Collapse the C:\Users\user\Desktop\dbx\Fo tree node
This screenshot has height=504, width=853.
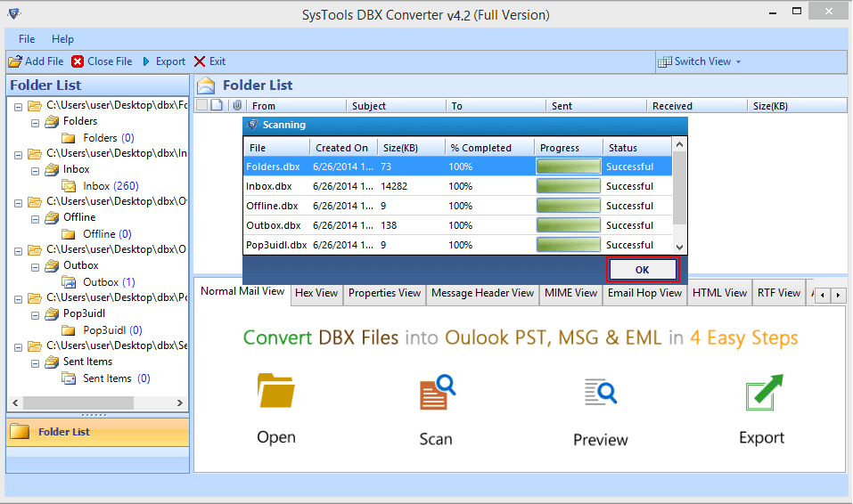click(18, 107)
